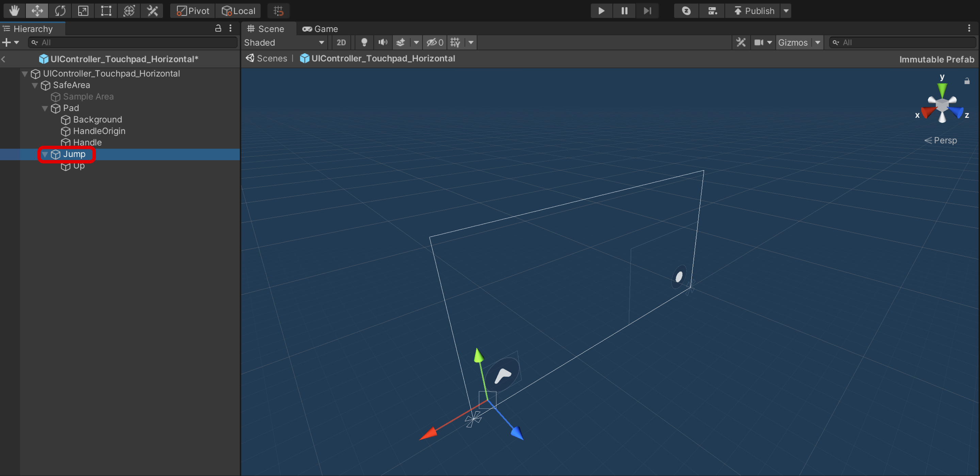Toggle scene lighting on or off
Screen dimensions: 980x476
click(x=364, y=42)
